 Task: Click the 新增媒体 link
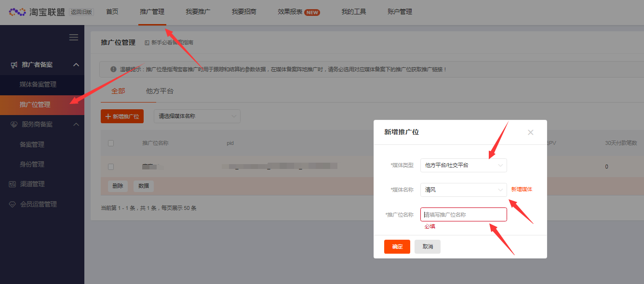point(522,190)
